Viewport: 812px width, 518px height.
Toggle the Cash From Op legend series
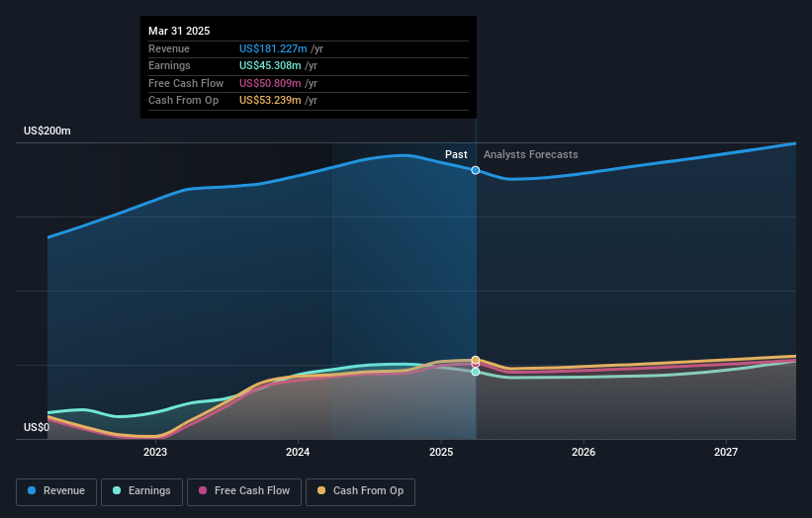[360, 491]
